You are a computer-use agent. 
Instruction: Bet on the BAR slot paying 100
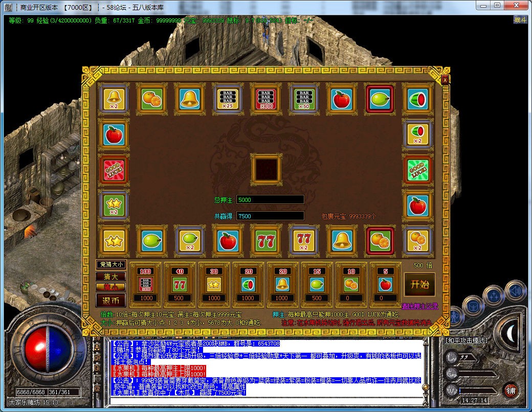146,285
